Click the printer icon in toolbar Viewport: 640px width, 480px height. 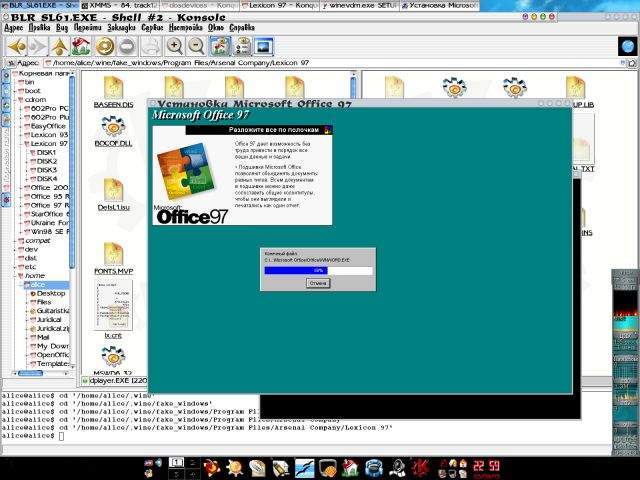pyautogui.click(x=151, y=46)
